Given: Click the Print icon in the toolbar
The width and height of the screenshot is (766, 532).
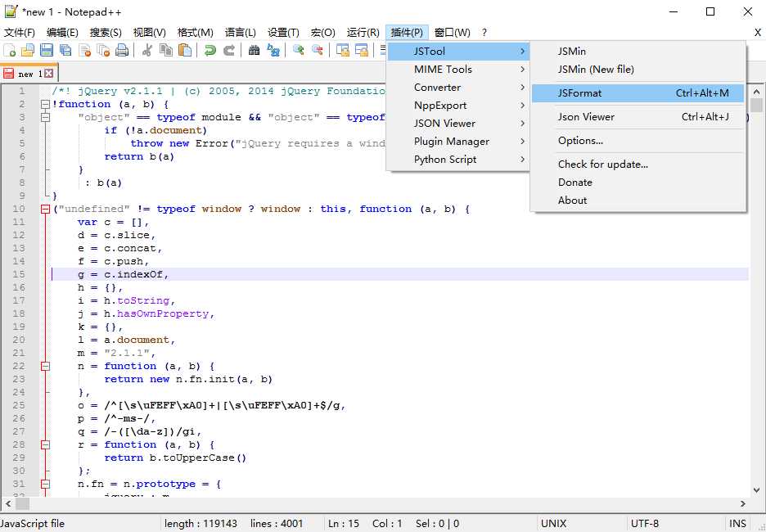Looking at the screenshot, I should 122,51.
